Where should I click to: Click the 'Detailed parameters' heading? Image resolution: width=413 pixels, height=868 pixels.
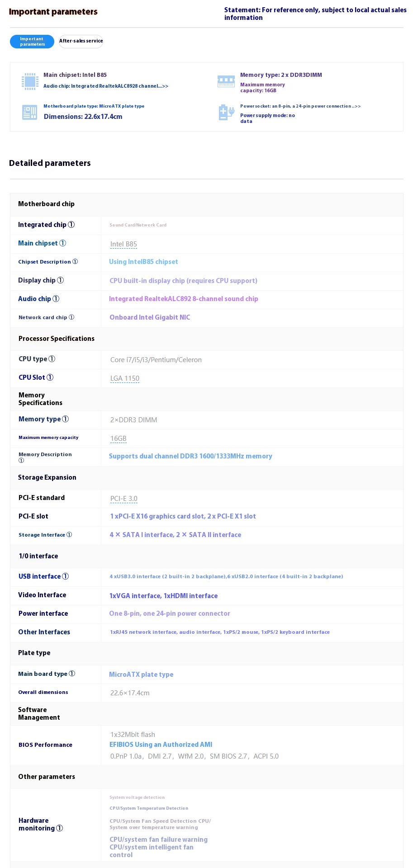50,163
